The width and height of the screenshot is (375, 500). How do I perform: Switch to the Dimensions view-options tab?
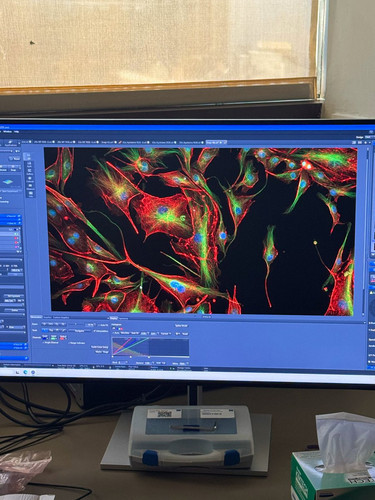tap(36, 317)
